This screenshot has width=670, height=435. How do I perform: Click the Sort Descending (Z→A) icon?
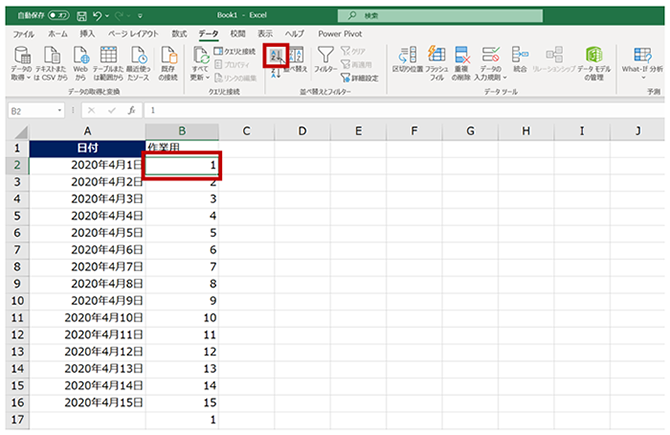[277, 73]
